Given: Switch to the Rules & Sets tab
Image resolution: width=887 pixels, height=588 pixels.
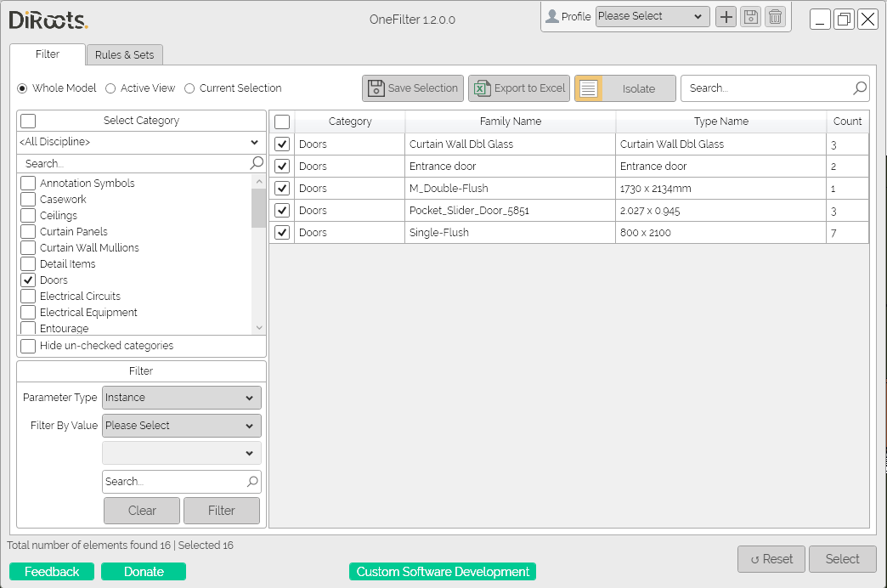Looking at the screenshot, I should point(124,55).
